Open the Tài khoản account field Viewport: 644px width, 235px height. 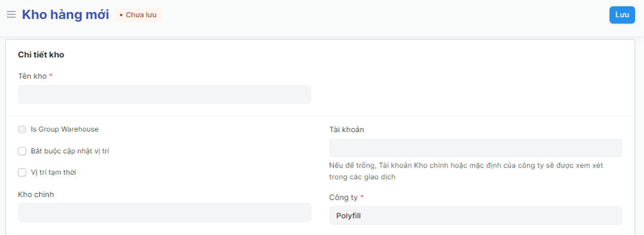click(x=476, y=148)
